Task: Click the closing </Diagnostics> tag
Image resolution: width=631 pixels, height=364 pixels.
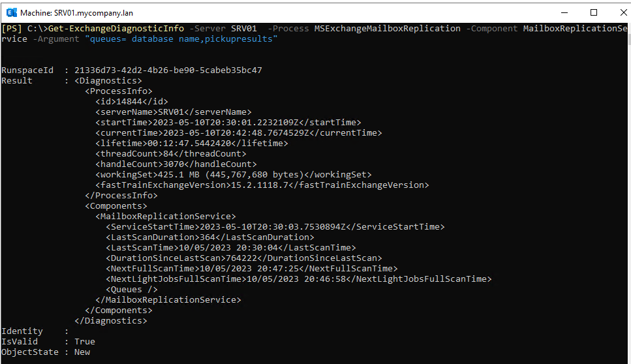Action: pyautogui.click(x=111, y=322)
